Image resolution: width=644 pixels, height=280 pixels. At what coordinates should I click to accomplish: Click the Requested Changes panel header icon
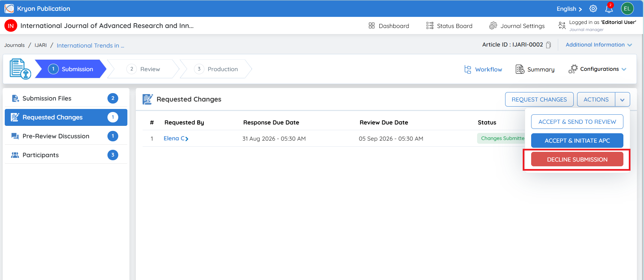tap(148, 99)
